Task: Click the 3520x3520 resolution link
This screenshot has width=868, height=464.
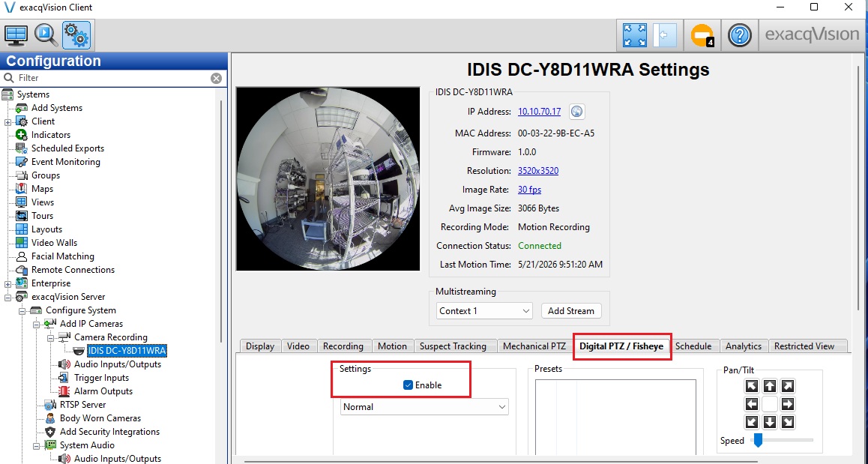Action: pyautogui.click(x=538, y=171)
